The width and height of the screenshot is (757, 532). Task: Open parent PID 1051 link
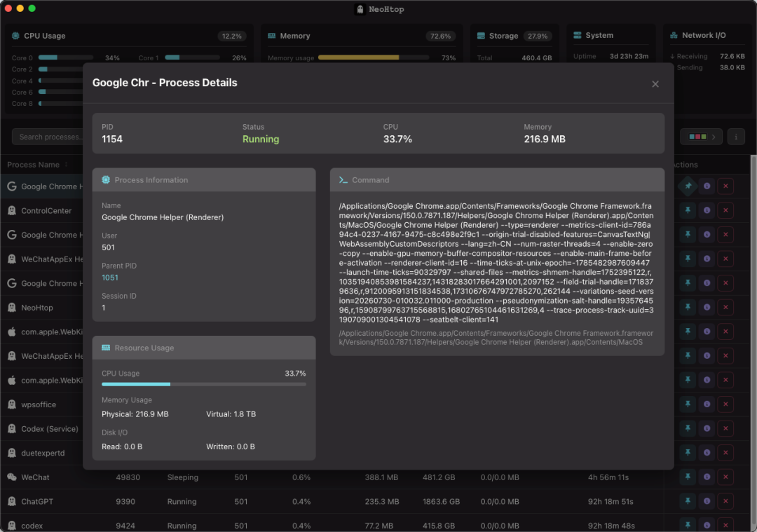pos(109,278)
